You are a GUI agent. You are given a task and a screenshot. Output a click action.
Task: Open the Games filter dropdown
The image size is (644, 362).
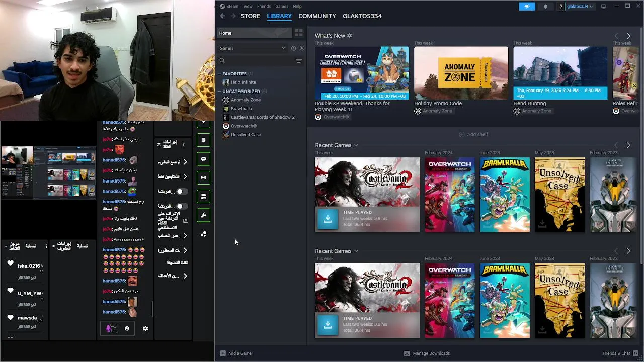click(x=252, y=48)
